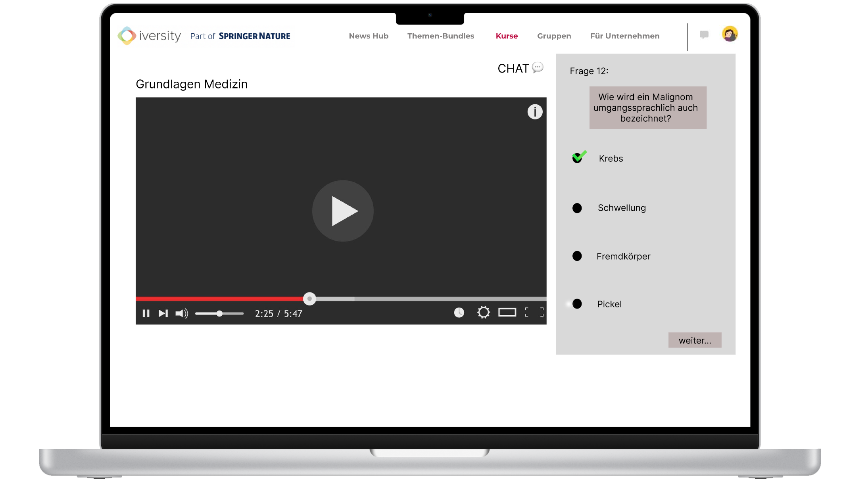Open messages speech bubble icon
Viewport: 868px width, 487px height.
click(x=704, y=35)
